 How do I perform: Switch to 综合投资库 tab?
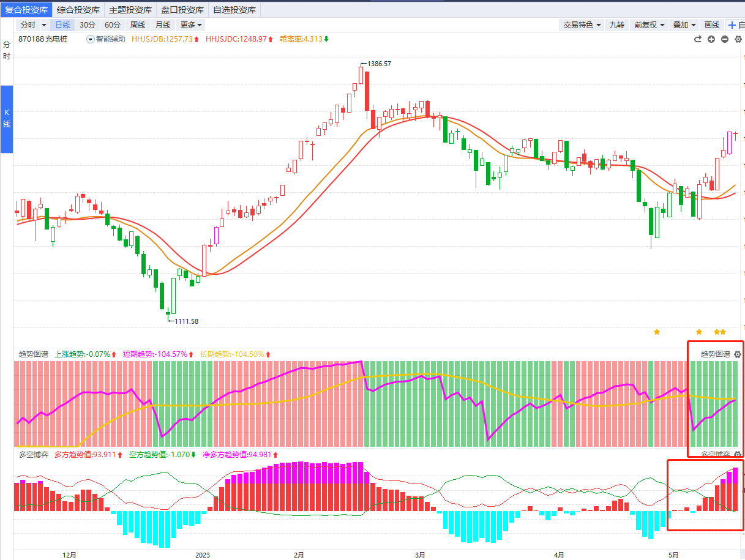[78, 10]
